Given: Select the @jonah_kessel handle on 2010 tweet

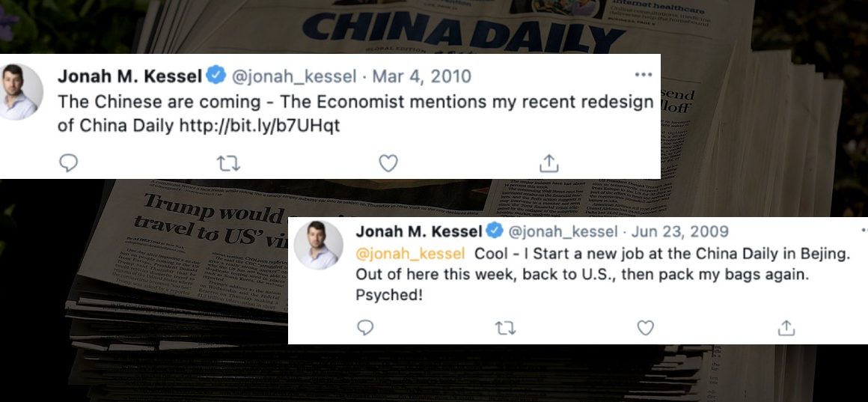Looking at the screenshot, I should 293,76.
